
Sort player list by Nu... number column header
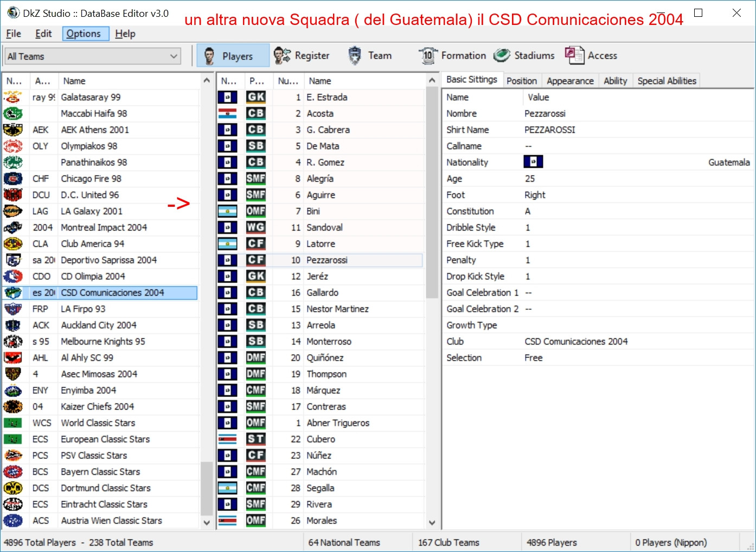coord(289,81)
